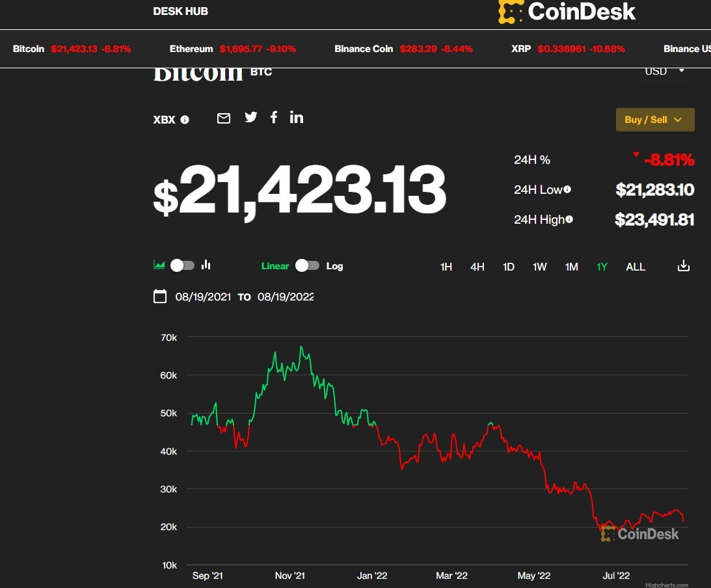Open Highcharts.com credit link
The width and height of the screenshot is (711, 588).
point(667,585)
